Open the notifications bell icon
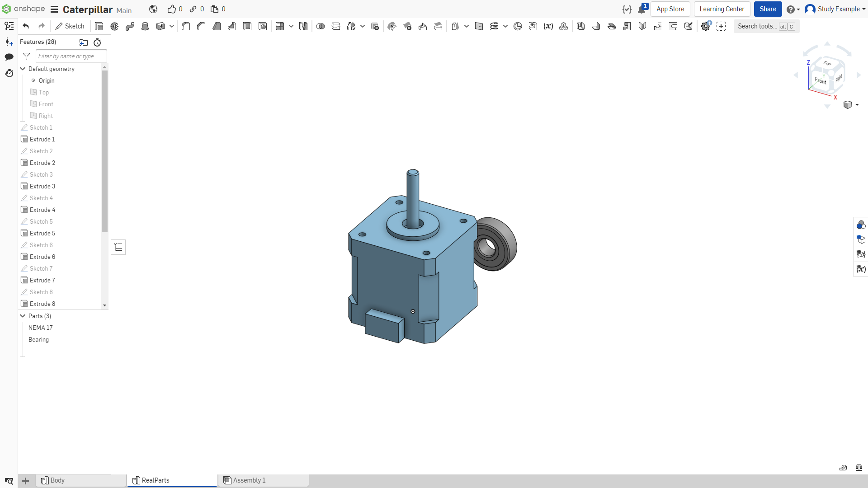 click(x=642, y=9)
